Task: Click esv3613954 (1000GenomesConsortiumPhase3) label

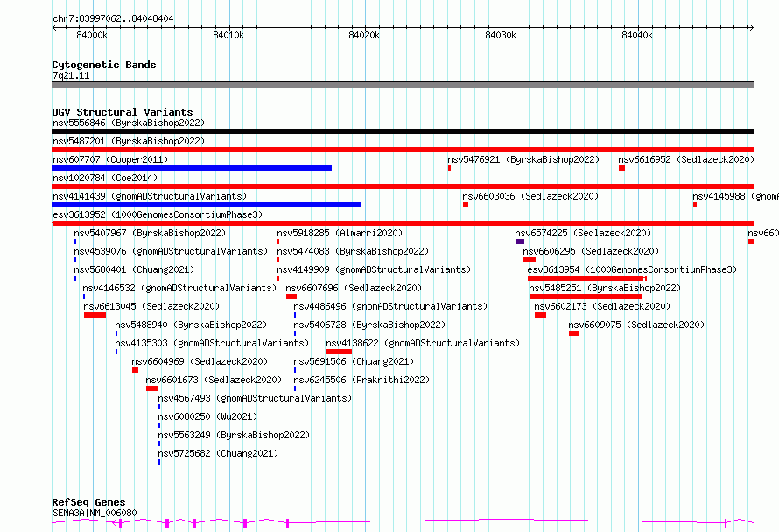Action: click(x=632, y=269)
